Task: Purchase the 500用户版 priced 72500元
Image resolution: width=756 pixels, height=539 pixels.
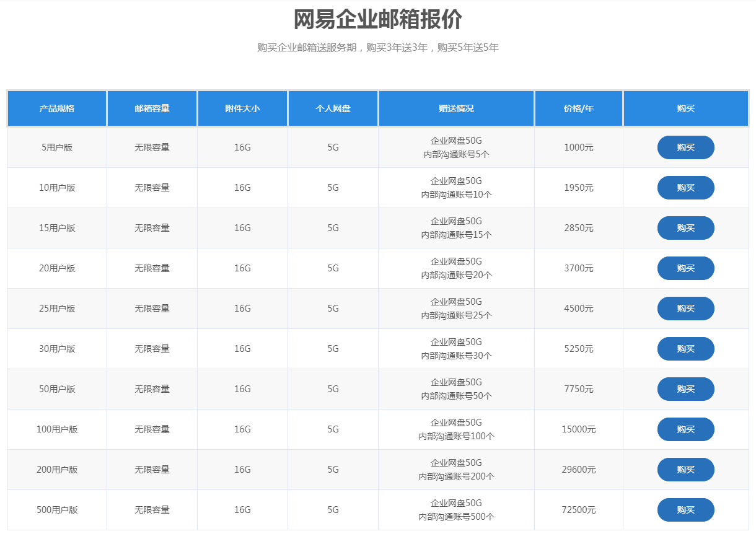Action: 685,510
